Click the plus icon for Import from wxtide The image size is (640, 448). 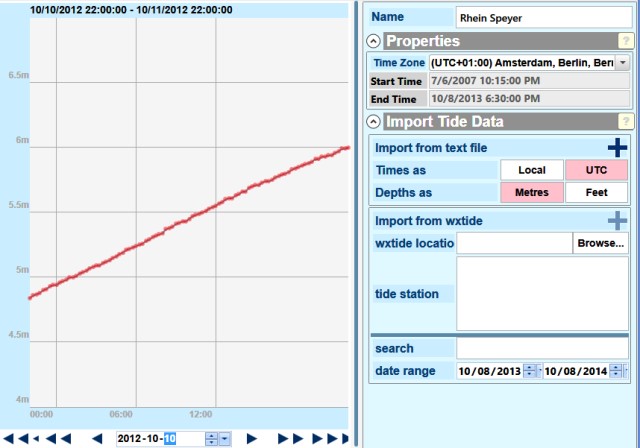(x=617, y=221)
